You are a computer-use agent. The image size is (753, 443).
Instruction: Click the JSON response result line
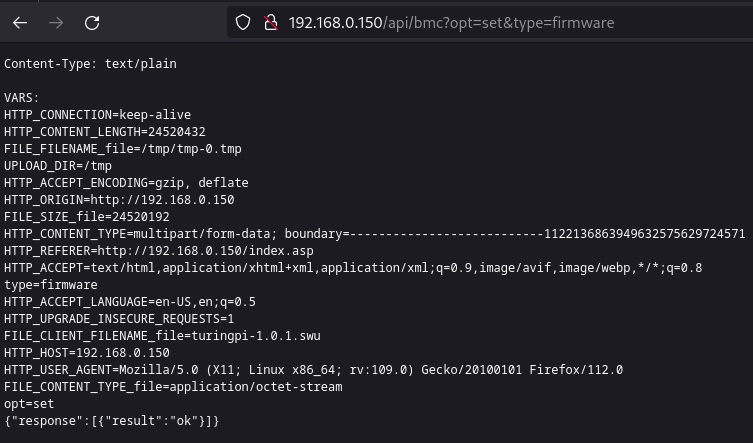tap(111, 421)
